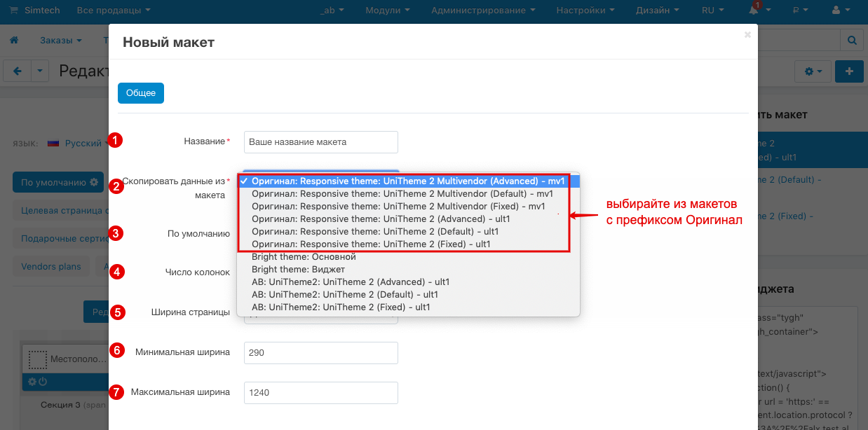868x430 pixels.
Task: Open the Модули menu
Action: pos(388,11)
